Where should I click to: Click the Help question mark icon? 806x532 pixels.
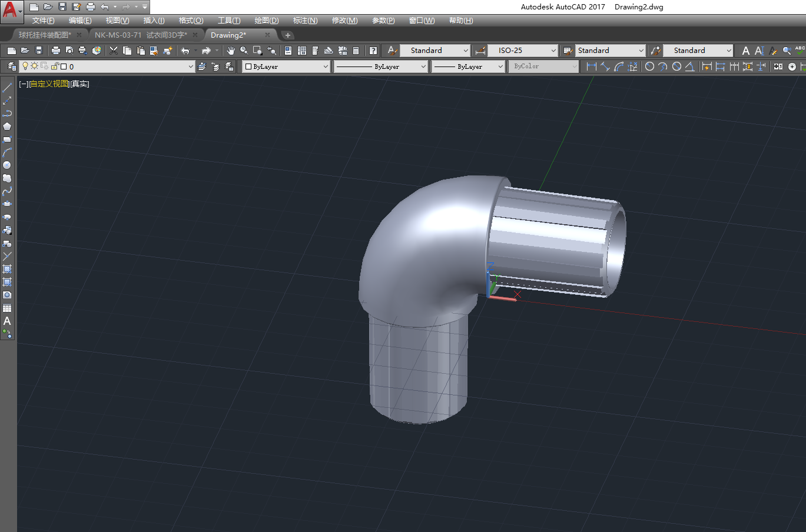373,51
